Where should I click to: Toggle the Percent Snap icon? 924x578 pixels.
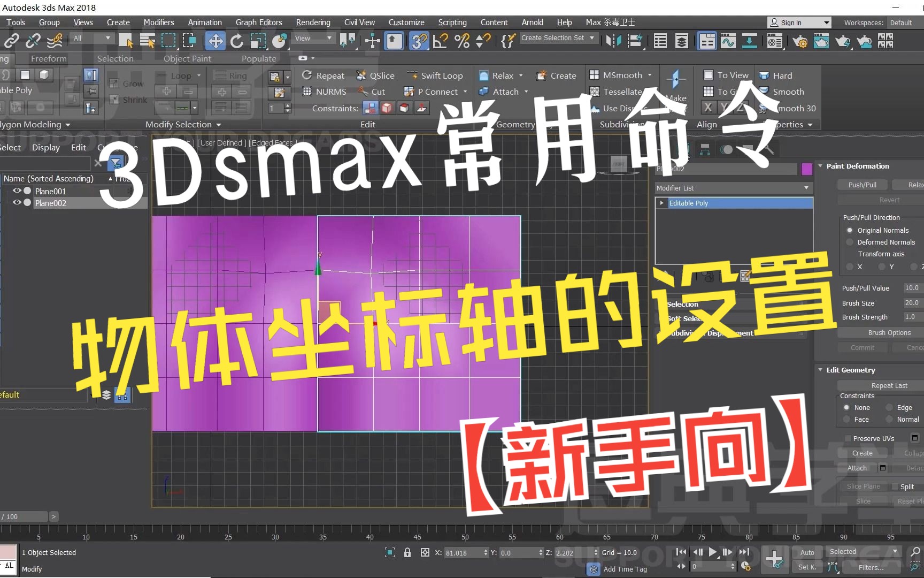pos(462,41)
